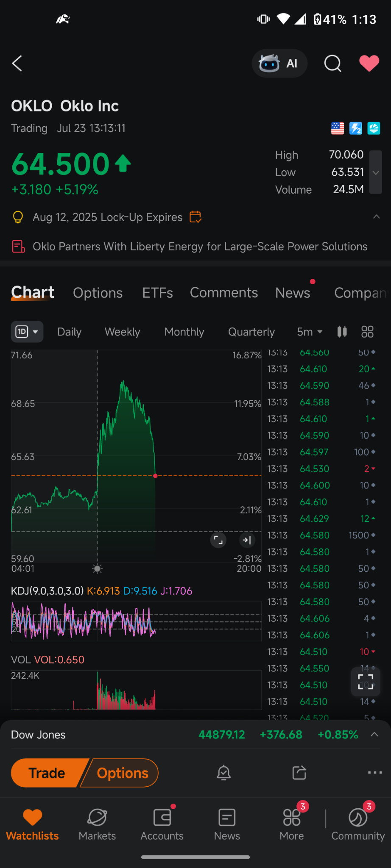
Task: Switch to the Options tab
Action: (98, 293)
